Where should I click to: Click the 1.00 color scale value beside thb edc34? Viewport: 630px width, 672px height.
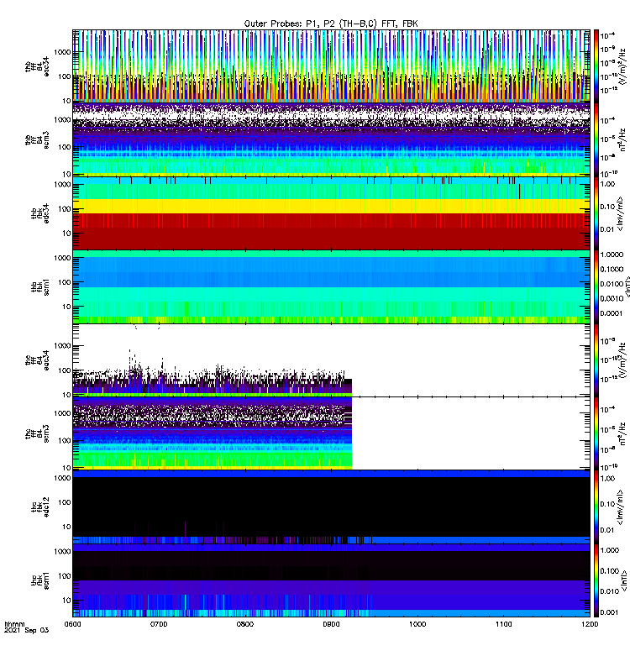pyautogui.click(x=607, y=184)
